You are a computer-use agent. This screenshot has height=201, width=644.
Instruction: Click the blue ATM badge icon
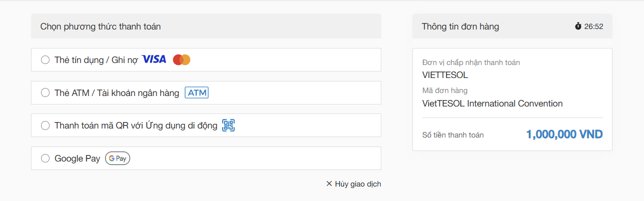(197, 92)
